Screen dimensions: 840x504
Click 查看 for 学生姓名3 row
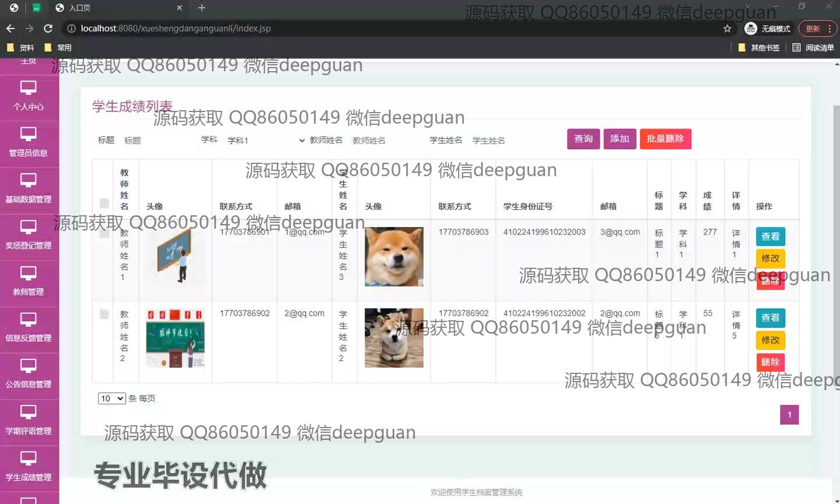click(x=770, y=236)
